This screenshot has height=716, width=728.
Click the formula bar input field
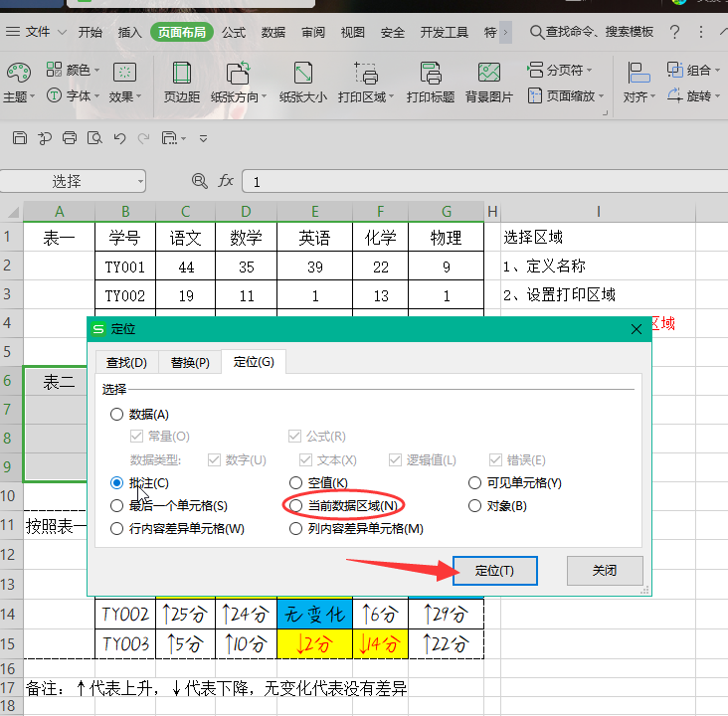coord(484,181)
